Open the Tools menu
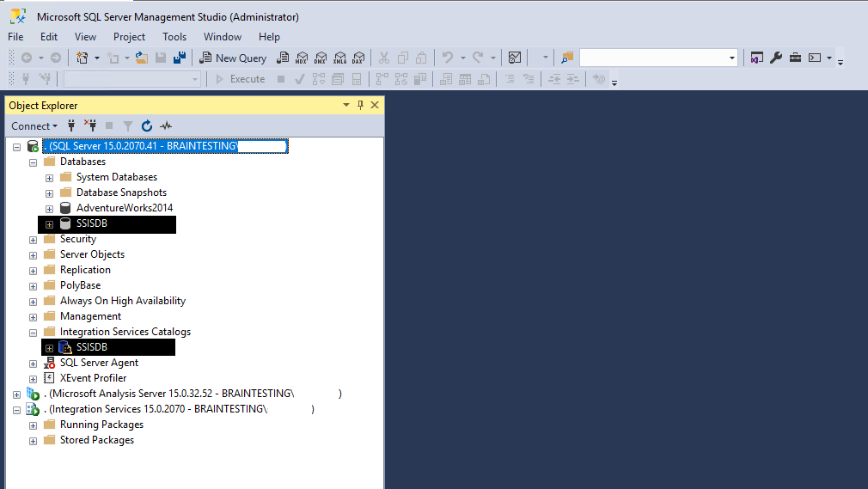The image size is (868, 489). pos(174,37)
